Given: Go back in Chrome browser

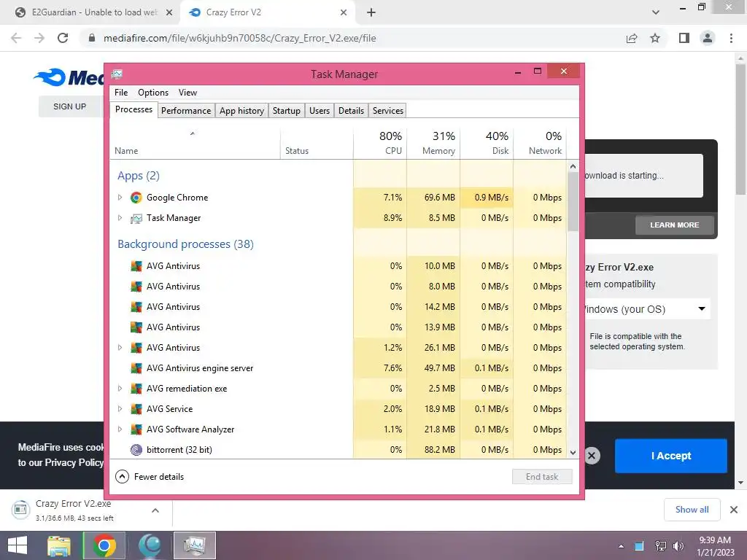Looking at the screenshot, I should 16,38.
